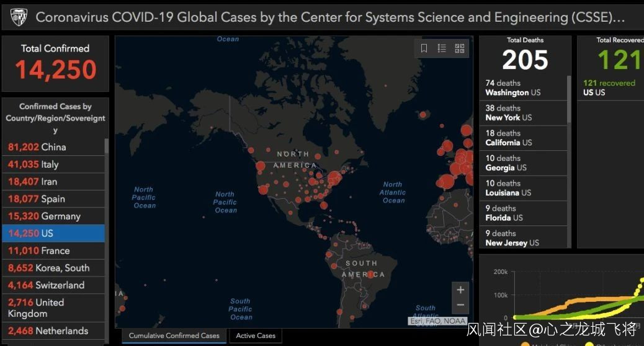
Task: Select the 18,407 Iran row
Action: click(x=53, y=181)
